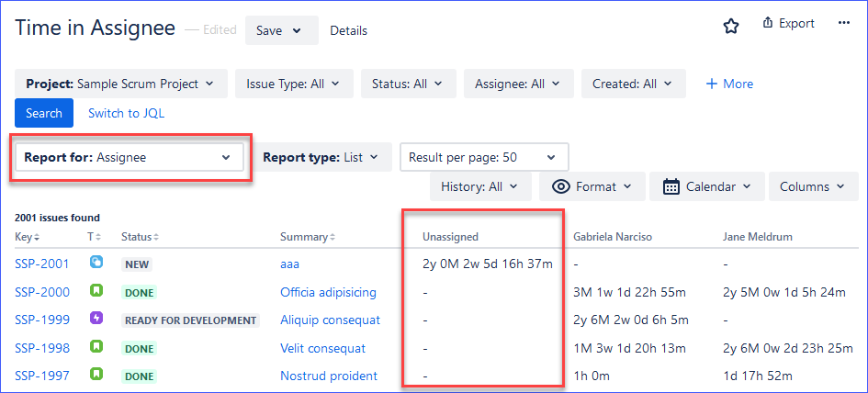868x393 pixels.
Task: Click the '1d 17h 52m' value
Action: 757,376
